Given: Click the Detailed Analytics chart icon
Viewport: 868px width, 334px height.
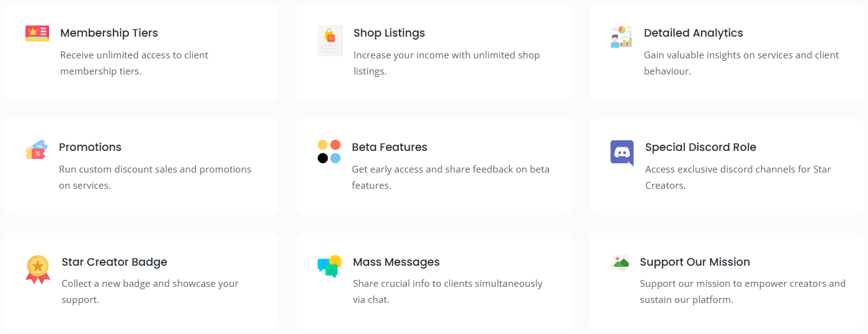Looking at the screenshot, I should [x=621, y=37].
